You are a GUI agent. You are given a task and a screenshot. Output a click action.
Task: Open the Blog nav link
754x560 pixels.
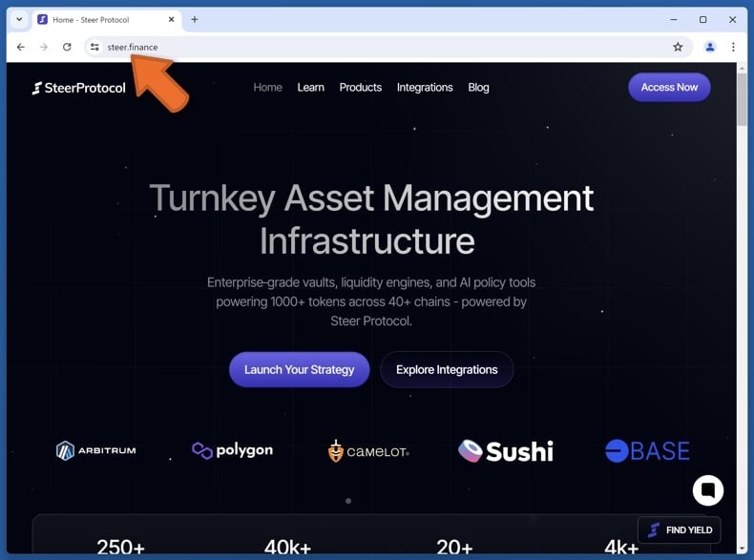[x=478, y=88]
